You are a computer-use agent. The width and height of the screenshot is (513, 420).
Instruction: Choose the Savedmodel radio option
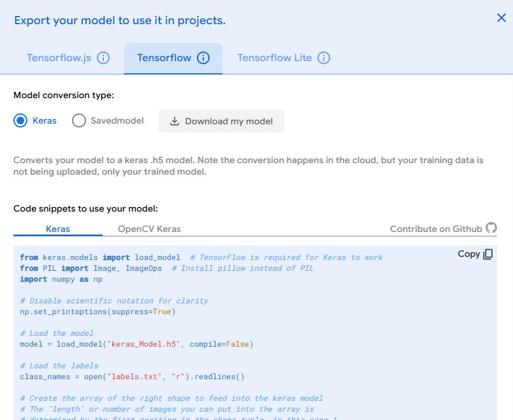pos(79,120)
